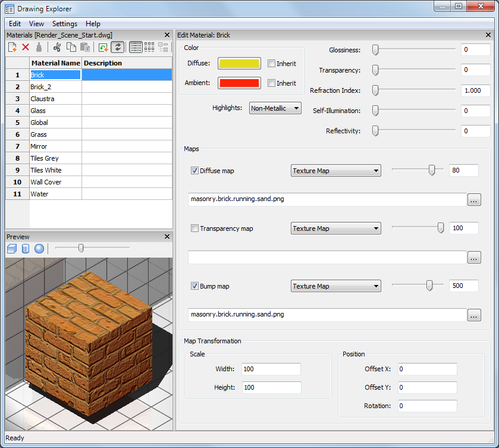This screenshot has width=499, height=448.
Task: Open the Bump map type dropdown
Action: pyautogui.click(x=336, y=286)
